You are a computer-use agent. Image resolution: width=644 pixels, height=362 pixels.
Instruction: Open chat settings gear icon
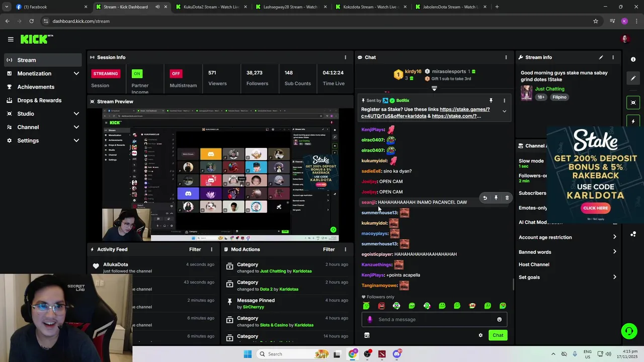(x=480, y=335)
